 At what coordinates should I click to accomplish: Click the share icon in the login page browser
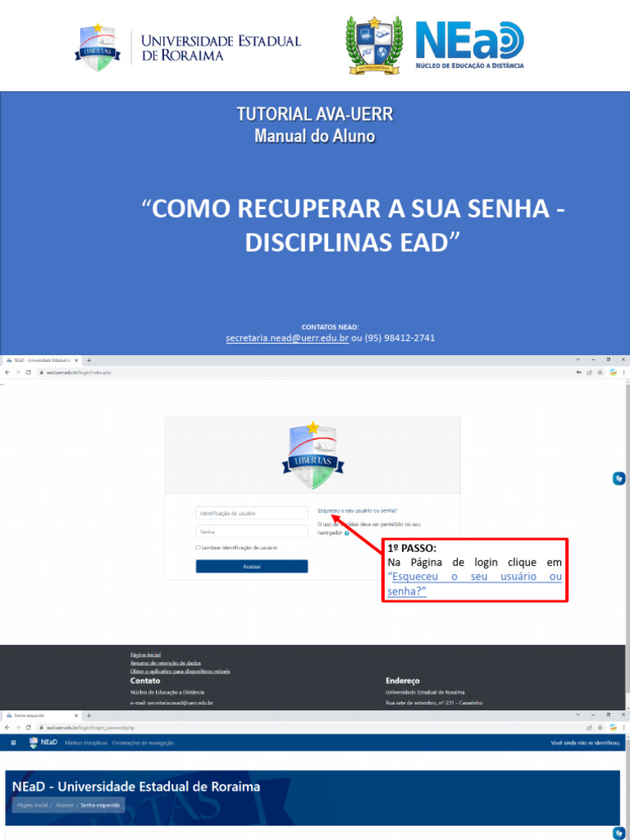[589, 372]
